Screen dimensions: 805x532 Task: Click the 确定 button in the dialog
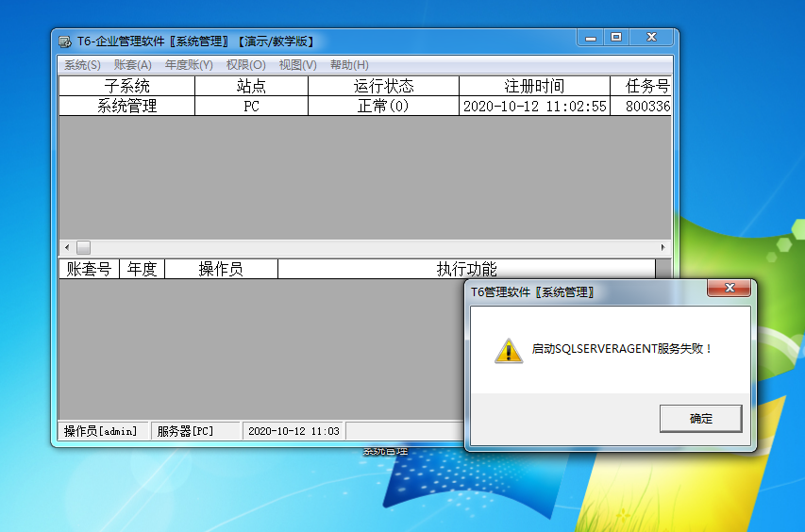pyautogui.click(x=701, y=419)
